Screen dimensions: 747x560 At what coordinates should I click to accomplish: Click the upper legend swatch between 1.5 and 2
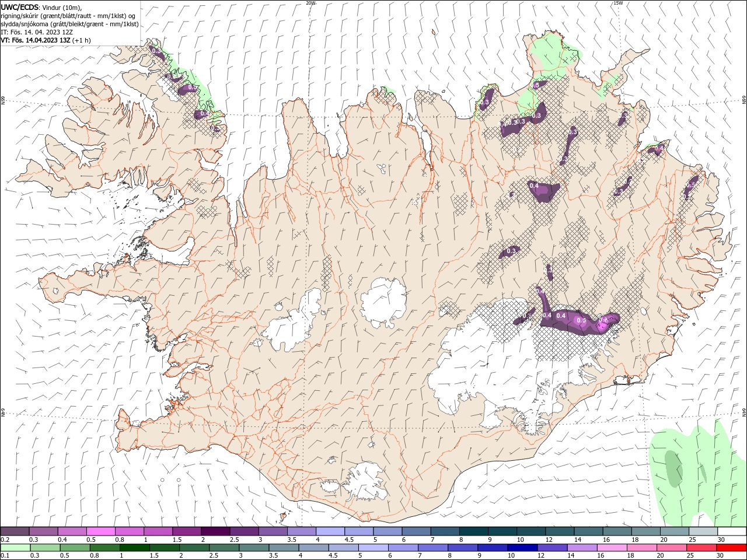point(186,531)
